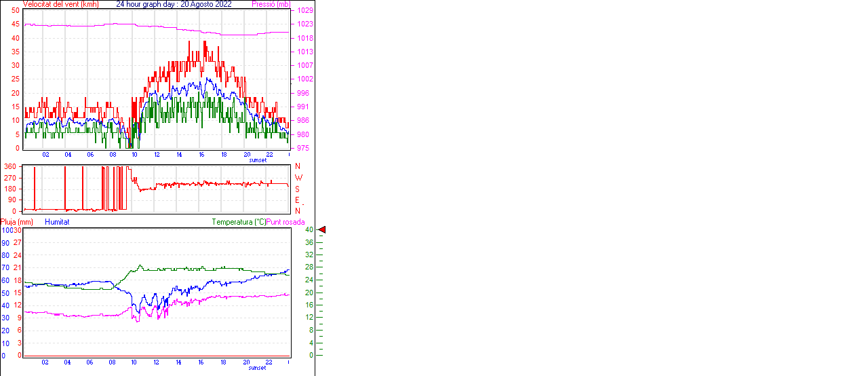Click the red triangle marker beside temperature scale

point(322,230)
